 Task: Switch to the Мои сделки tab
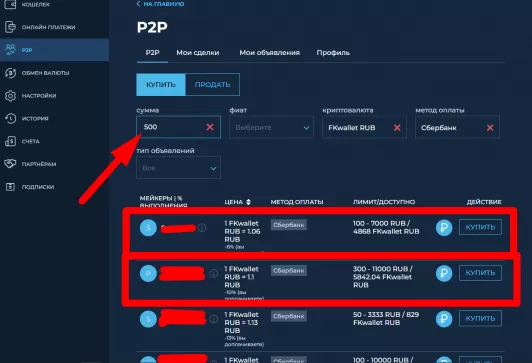pyautogui.click(x=198, y=53)
